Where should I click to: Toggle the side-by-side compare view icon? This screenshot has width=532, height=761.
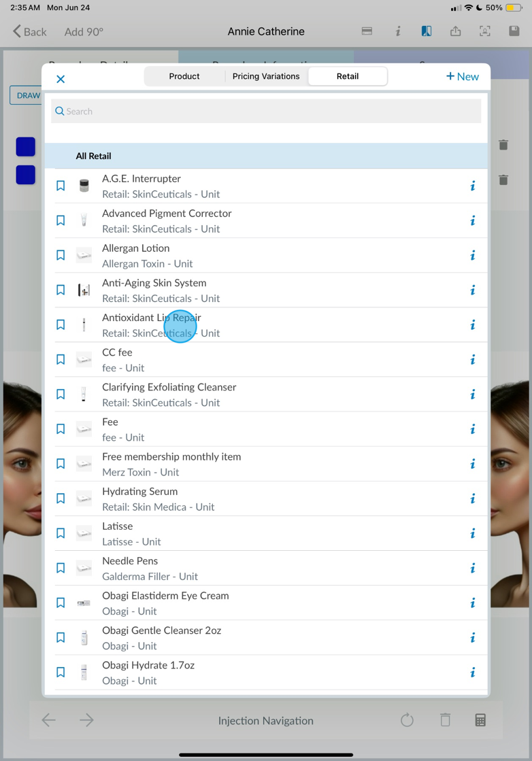click(x=426, y=31)
